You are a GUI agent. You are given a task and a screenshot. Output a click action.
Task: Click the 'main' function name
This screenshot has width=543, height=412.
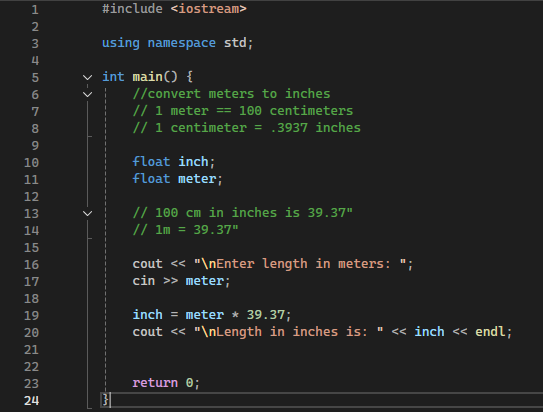pos(148,77)
